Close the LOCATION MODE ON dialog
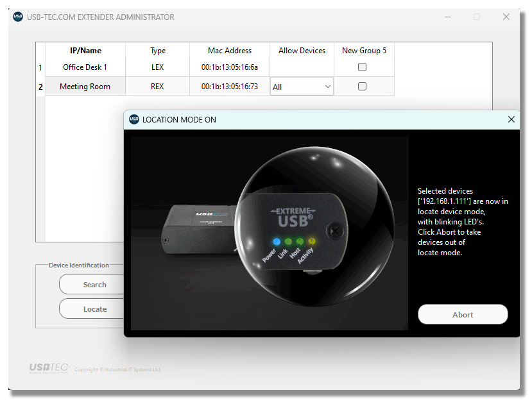Screen dimensions: 532x404 (511, 119)
